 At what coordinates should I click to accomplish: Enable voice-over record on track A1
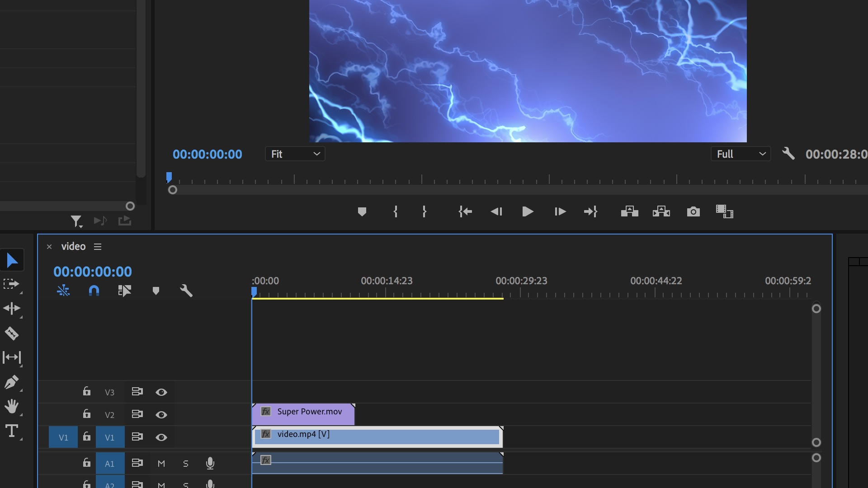(210, 463)
